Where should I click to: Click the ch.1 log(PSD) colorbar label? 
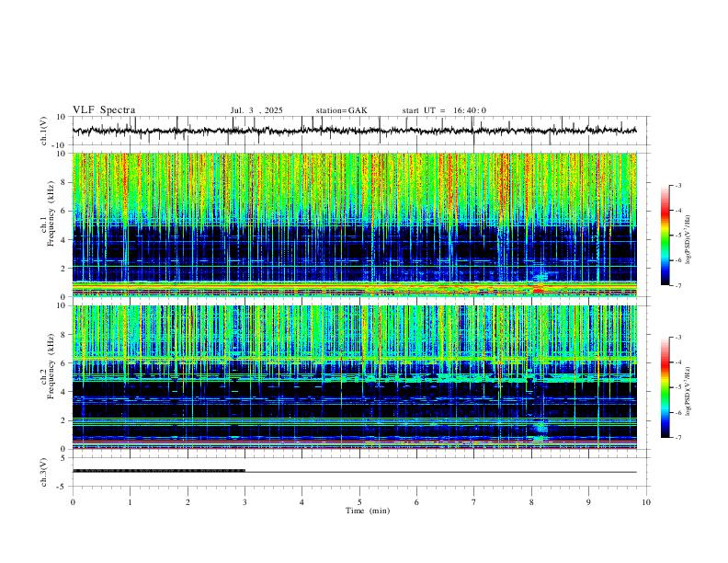point(688,240)
